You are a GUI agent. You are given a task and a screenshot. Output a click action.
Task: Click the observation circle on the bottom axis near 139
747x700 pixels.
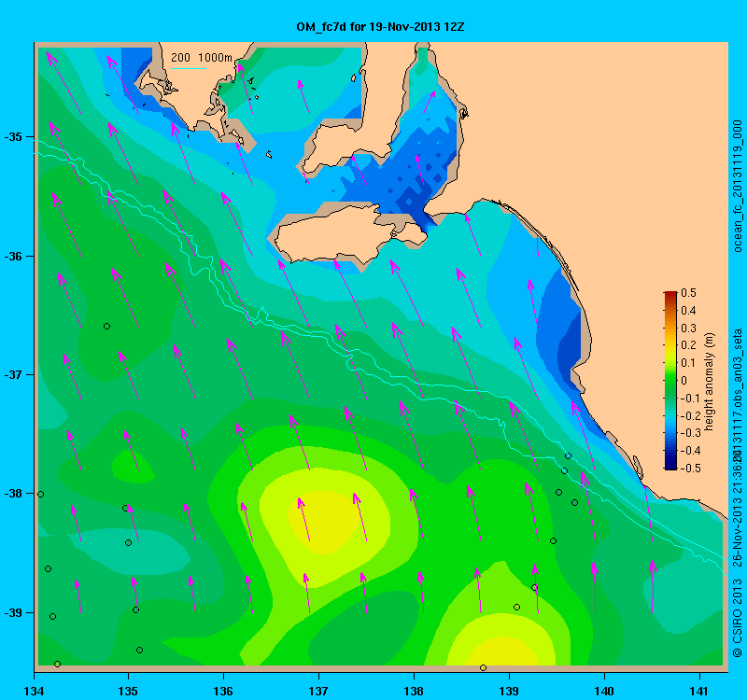pyautogui.click(x=483, y=667)
